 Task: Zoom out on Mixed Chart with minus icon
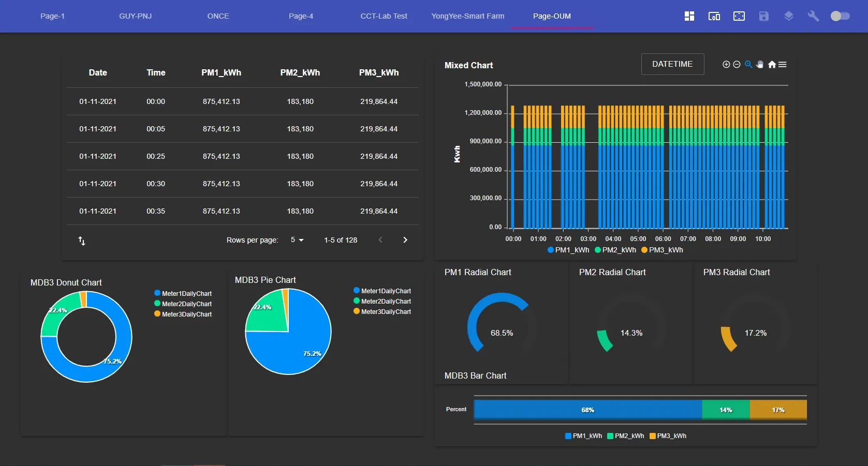[x=737, y=65]
